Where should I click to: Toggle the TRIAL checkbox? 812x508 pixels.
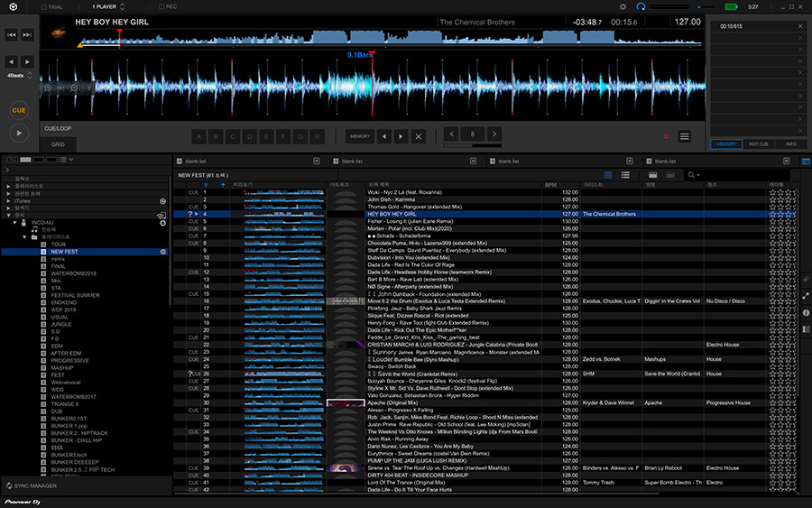tap(43, 6)
